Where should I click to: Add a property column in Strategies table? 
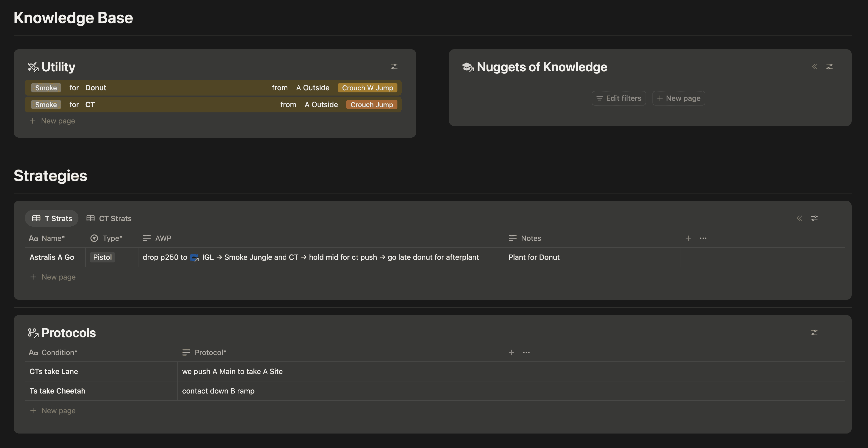(689, 238)
